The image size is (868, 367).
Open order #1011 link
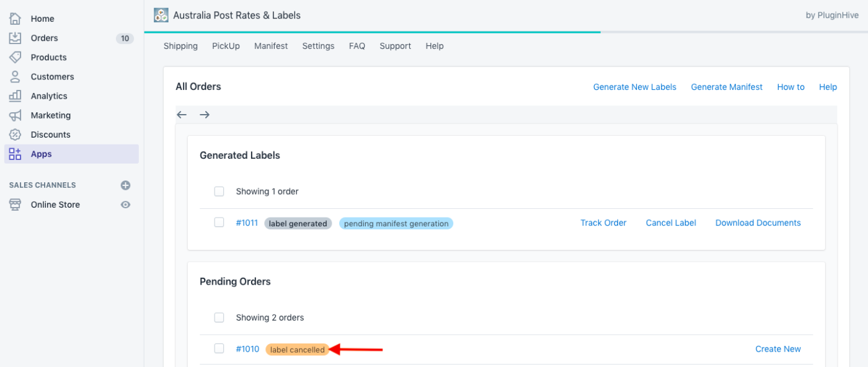click(247, 223)
